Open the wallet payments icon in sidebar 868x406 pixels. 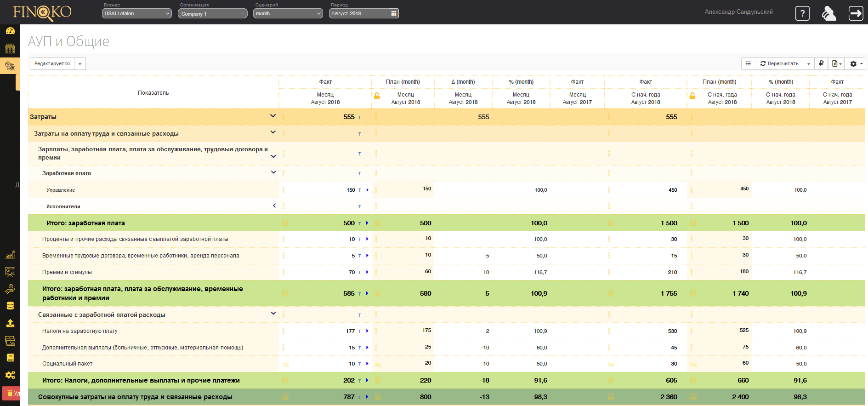click(10, 341)
